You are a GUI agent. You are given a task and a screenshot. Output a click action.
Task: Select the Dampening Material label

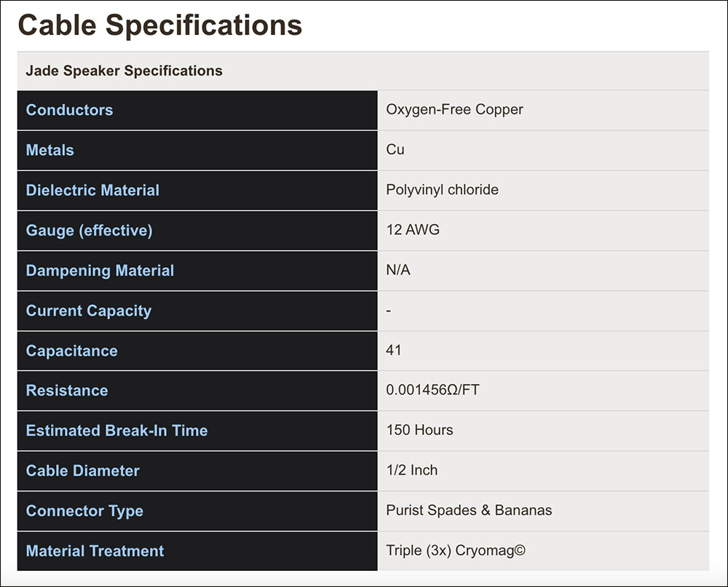(x=100, y=271)
